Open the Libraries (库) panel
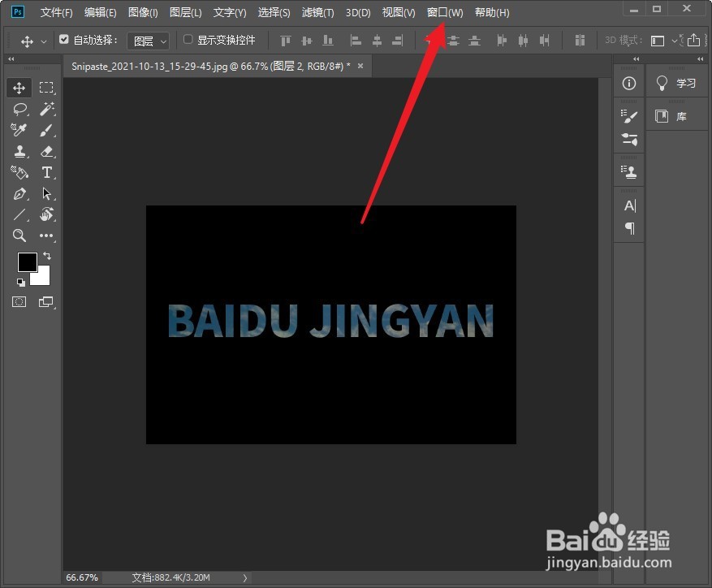The image size is (712, 588). (671, 116)
